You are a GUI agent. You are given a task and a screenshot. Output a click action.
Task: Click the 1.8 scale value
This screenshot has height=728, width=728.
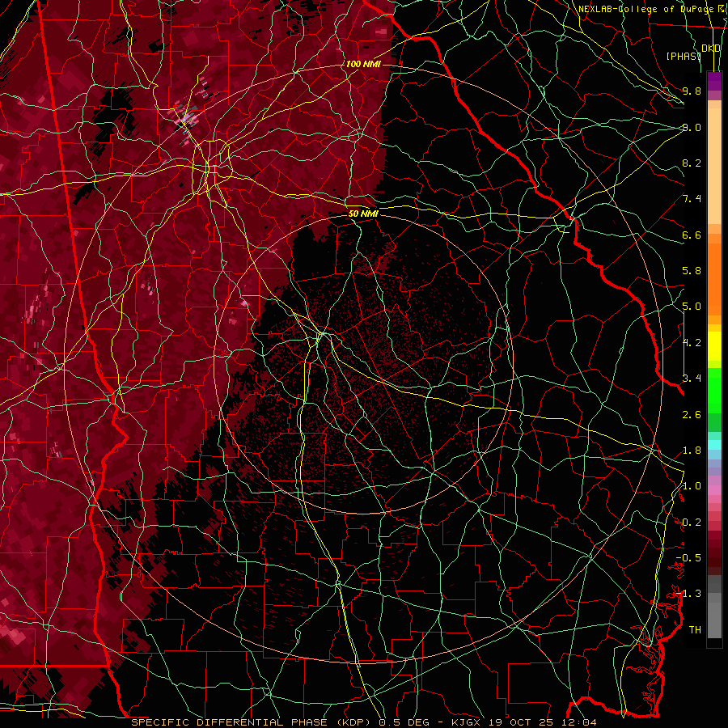692,451
